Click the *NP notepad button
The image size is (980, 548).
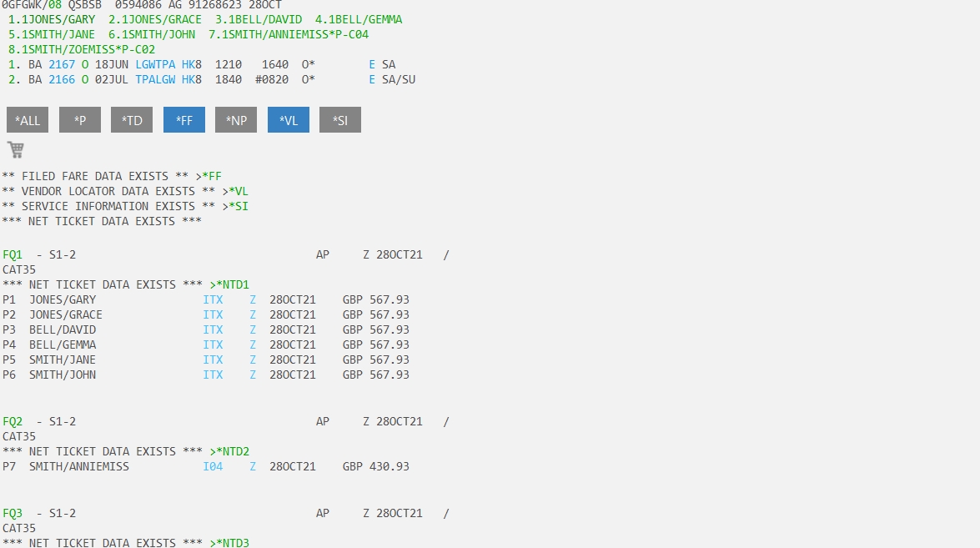(x=236, y=120)
